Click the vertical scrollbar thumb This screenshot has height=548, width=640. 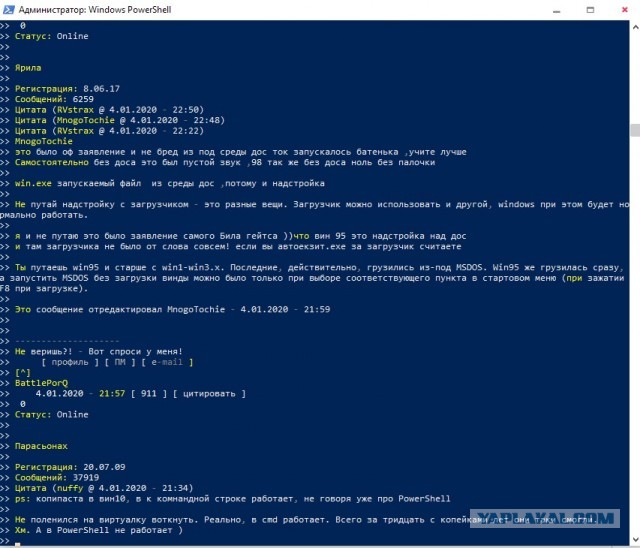tap(635, 131)
